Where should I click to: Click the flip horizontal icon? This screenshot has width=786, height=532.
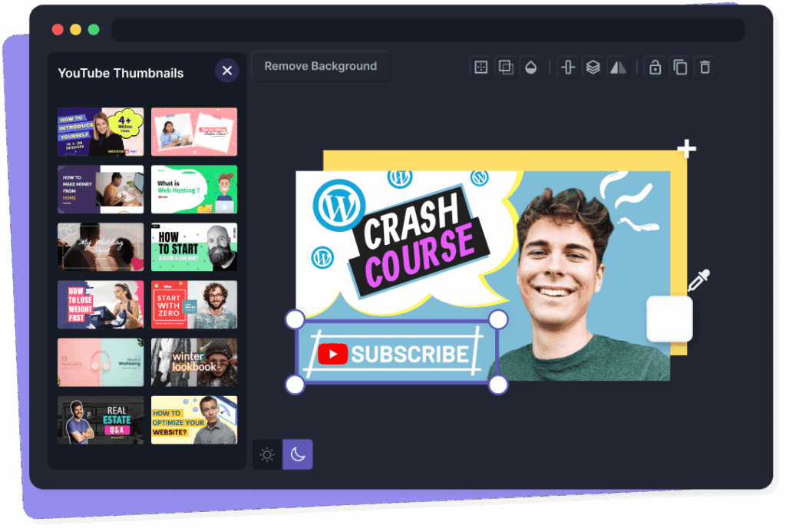click(x=618, y=68)
